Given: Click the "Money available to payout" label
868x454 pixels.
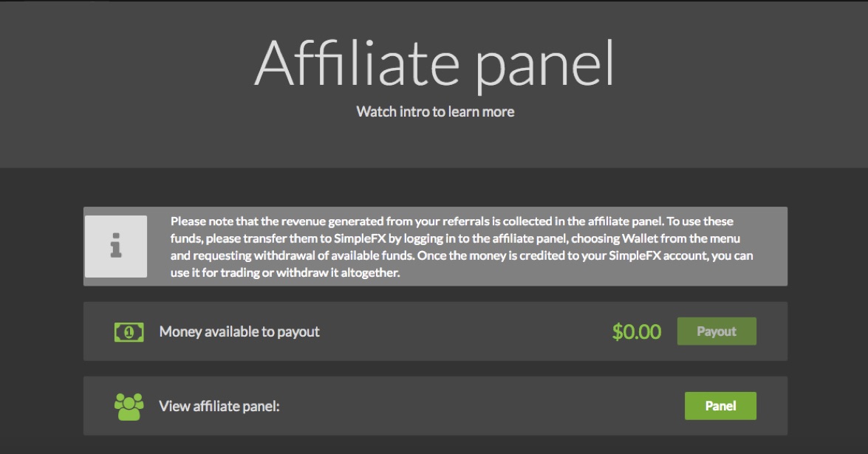Looking at the screenshot, I should (239, 332).
